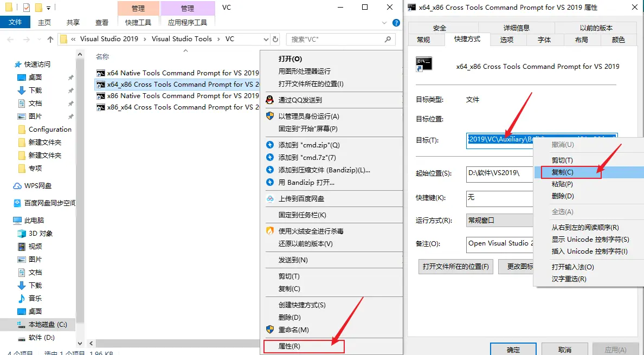Open the 字体 tab in properties
This screenshot has width=644, height=355.
(x=544, y=40)
